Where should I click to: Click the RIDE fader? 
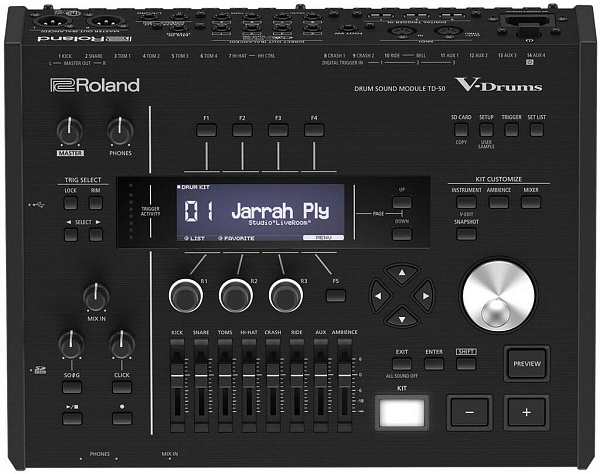click(297, 375)
